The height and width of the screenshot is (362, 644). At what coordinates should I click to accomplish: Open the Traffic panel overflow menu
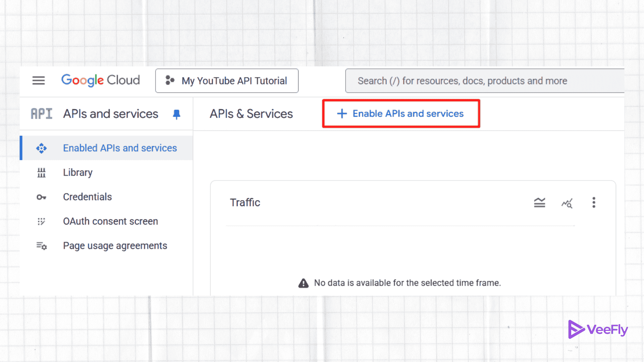[594, 202]
